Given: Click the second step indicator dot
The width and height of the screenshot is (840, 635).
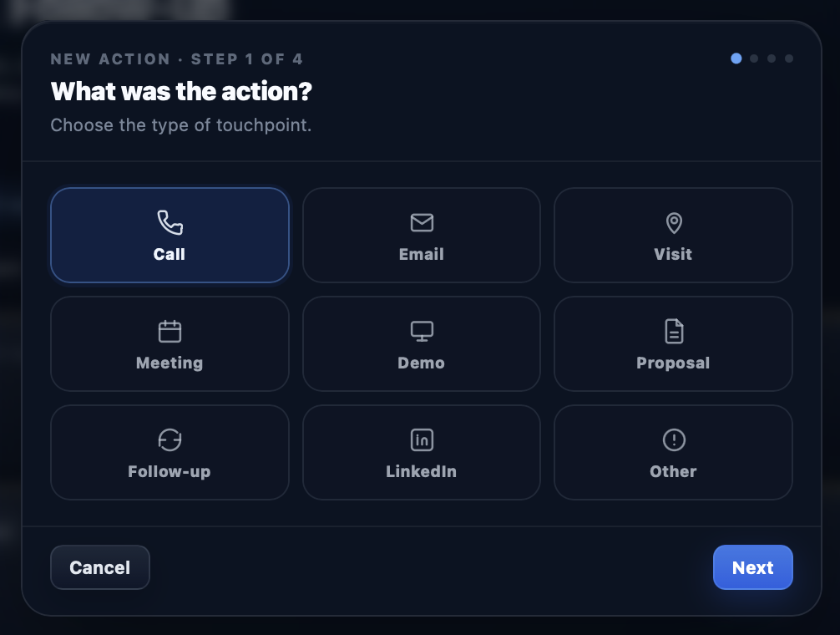Looking at the screenshot, I should coord(754,58).
